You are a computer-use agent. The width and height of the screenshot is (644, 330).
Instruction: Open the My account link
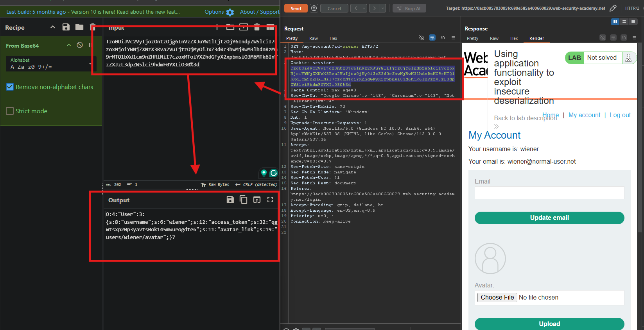(x=584, y=115)
